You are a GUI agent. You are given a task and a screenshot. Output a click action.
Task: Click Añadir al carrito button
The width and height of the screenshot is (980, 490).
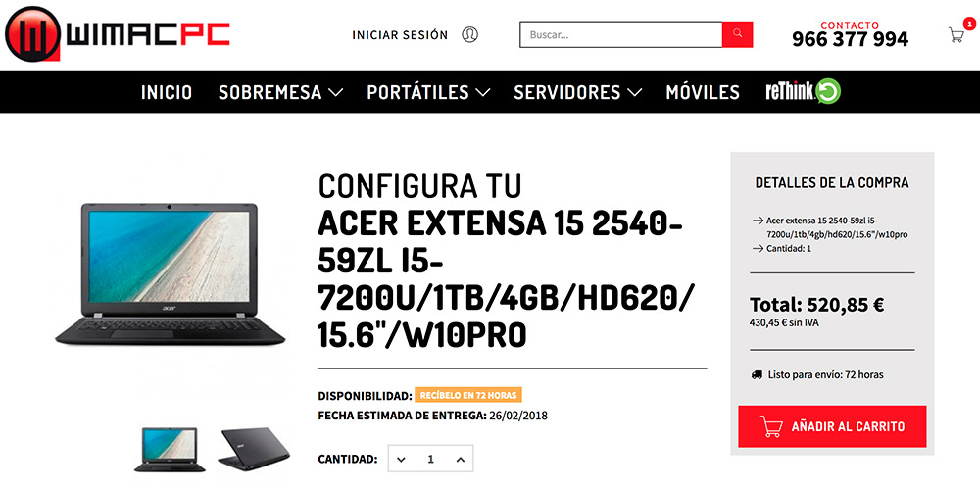[x=832, y=426]
